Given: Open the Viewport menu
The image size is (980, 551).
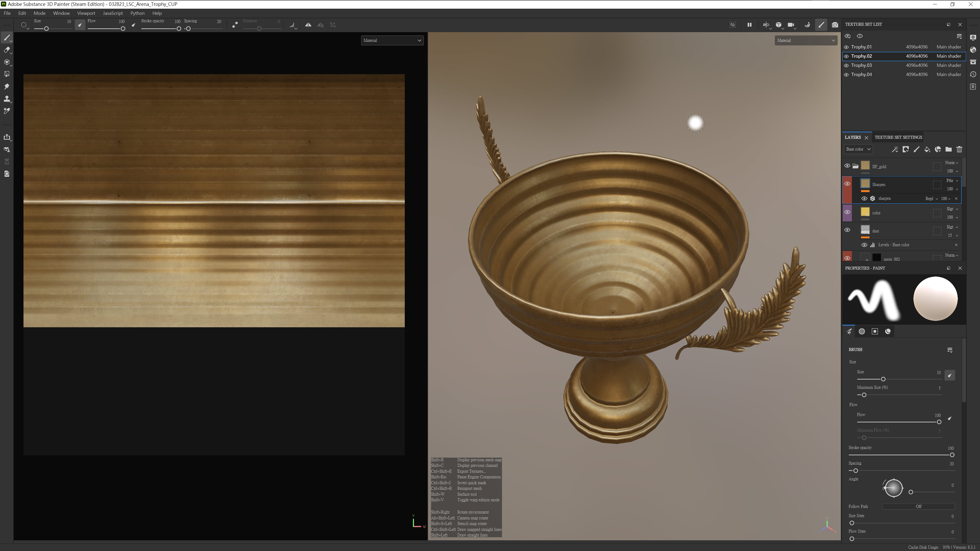Looking at the screenshot, I should [86, 13].
